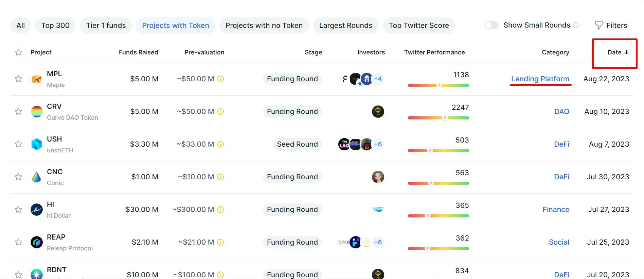Viewport: 644px width, 279px height.
Task: Click the Twitter performance slider for CRV
Action: click(x=438, y=118)
